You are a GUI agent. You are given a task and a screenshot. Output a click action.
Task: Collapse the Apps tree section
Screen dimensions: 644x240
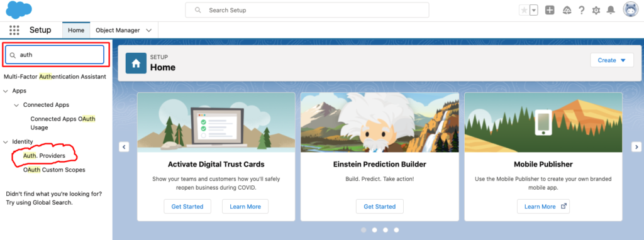click(6, 90)
